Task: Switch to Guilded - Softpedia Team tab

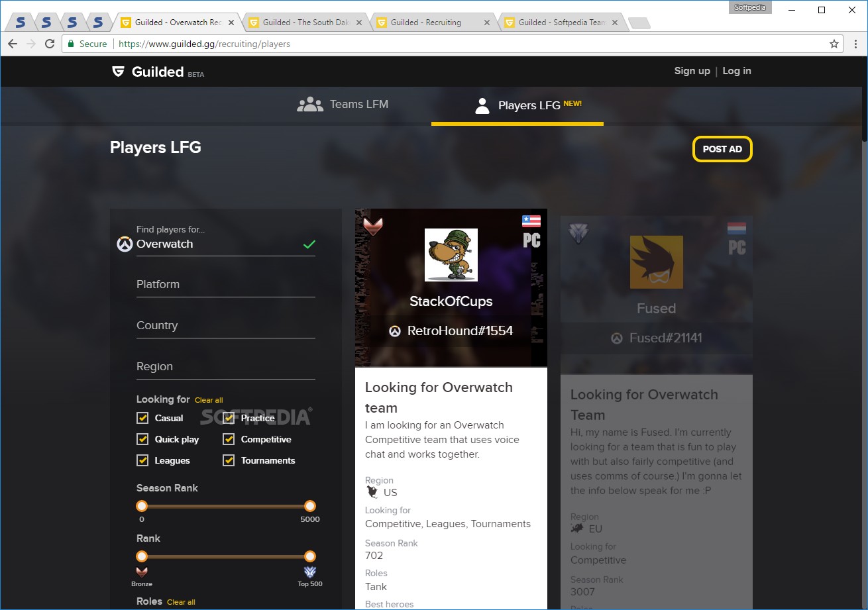Action: pos(561,23)
